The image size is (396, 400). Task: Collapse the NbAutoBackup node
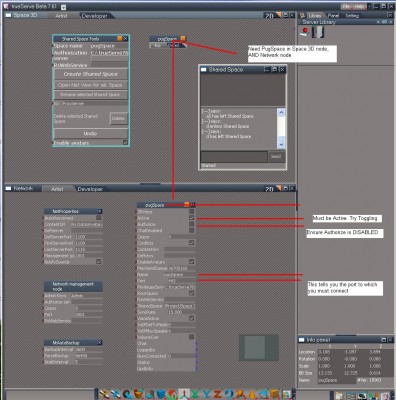point(100,342)
